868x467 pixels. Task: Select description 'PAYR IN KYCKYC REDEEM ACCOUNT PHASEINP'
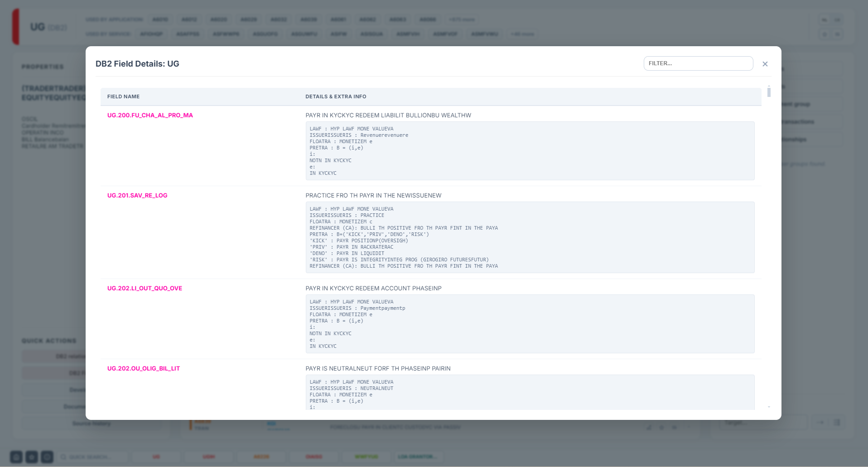[373, 288]
